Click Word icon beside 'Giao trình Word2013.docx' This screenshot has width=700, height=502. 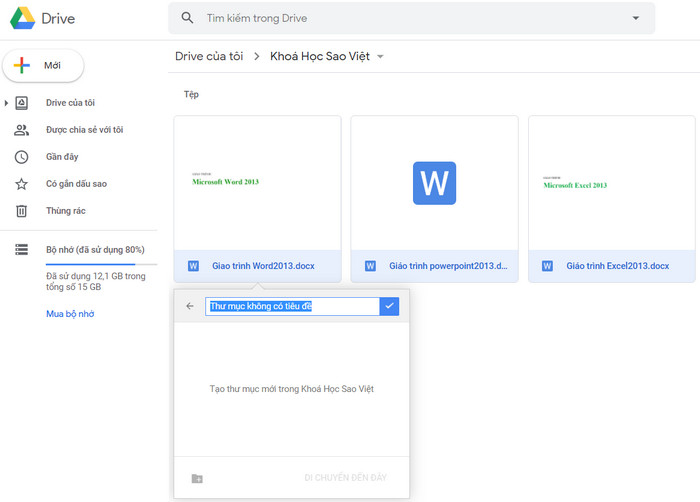click(x=193, y=266)
